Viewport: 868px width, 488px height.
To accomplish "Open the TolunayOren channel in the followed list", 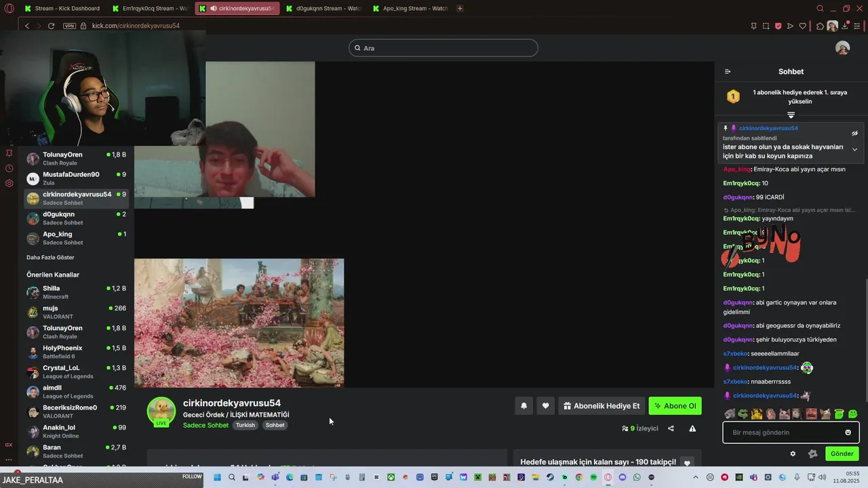I will pos(76,159).
